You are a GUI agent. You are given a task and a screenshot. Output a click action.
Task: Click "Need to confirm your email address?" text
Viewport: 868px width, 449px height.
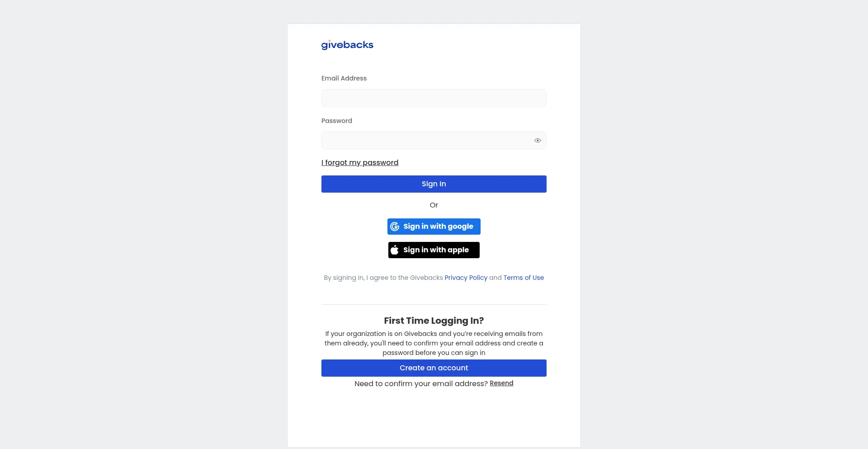421,384
